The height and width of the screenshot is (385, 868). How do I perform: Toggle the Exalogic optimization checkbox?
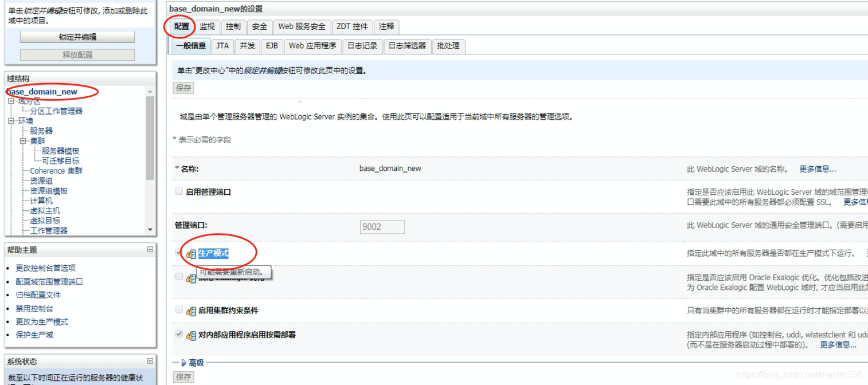[179, 277]
